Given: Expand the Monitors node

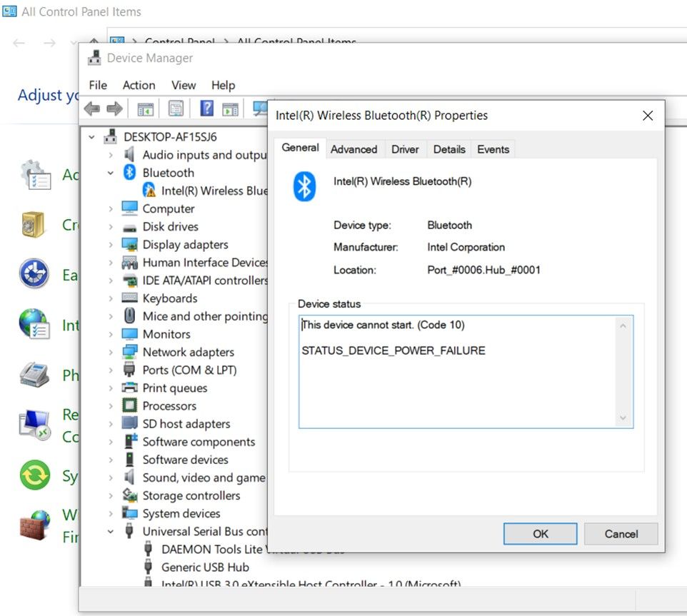Looking at the screenshot, I should [x=111, y=335].
